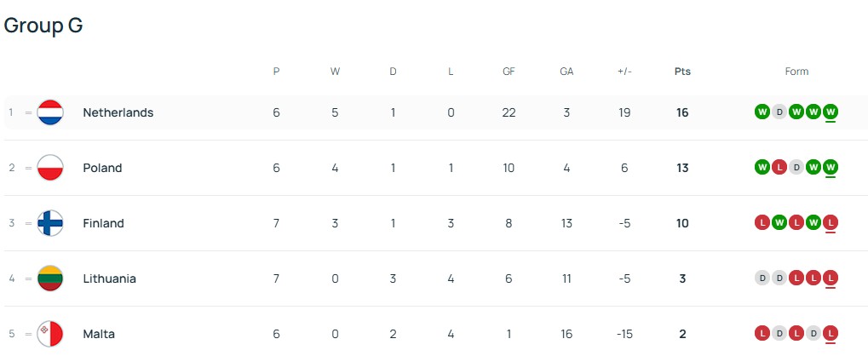
Task: Click the +/- goal difference column header
Action: 624,72
